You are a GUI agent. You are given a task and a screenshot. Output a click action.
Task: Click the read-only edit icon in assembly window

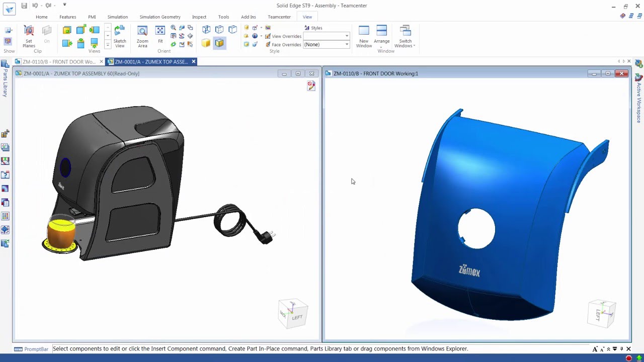pyautogui.click(x=311, y=86)
